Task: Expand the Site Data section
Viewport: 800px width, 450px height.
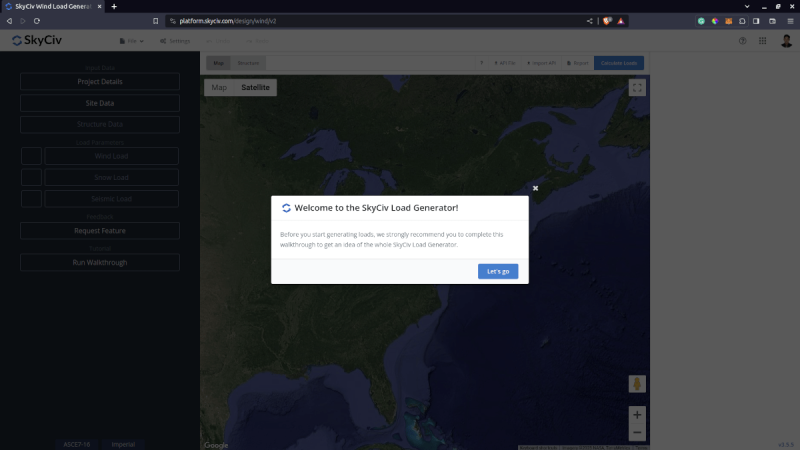Action: click(99, 103)
